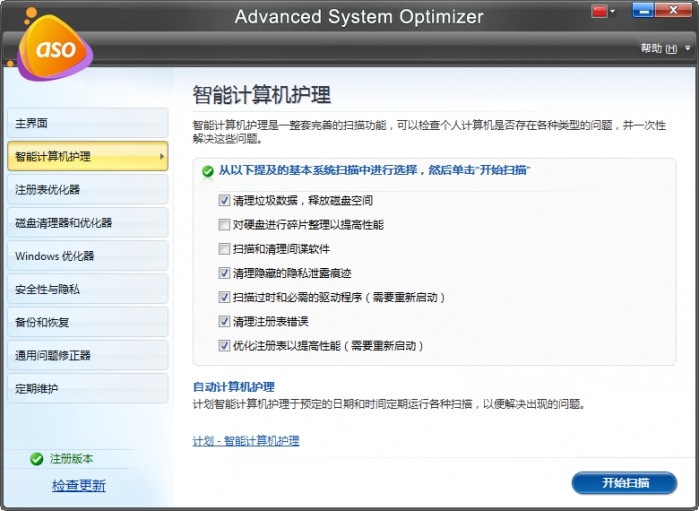Enable 对硬盘进行碎片整理以提高性能 checkbox
The width and height of the screenshot is (699, 511).
224,224
